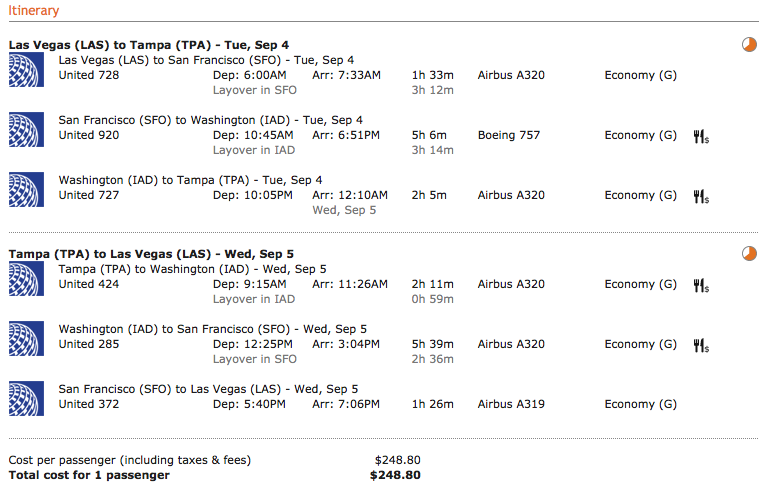The height and width of the screenshot is (491, 774).
Task: Click the United logo beside flight 424
Action: [25, 280]
